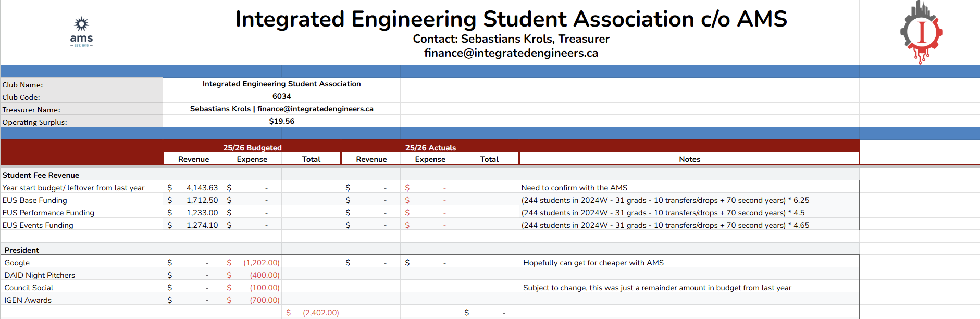Viewport: 980px width, 319px height.
Task: Select the Operating Surplus label cell
Action: coord(82,122)
